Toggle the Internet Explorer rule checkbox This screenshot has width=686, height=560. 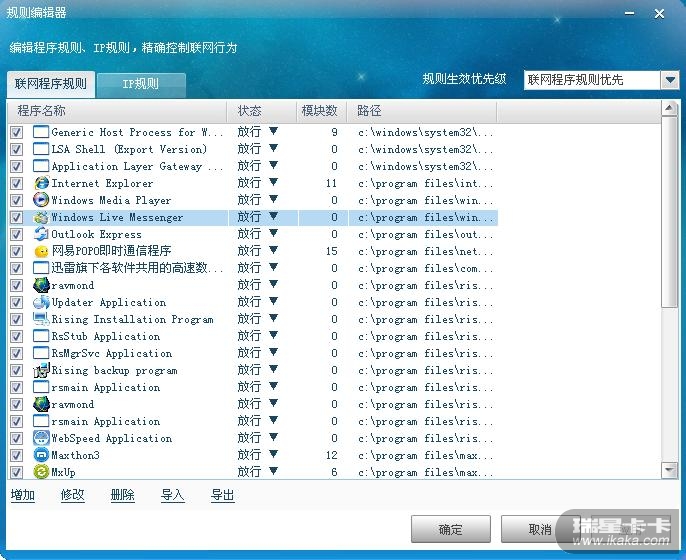point(17,183)
